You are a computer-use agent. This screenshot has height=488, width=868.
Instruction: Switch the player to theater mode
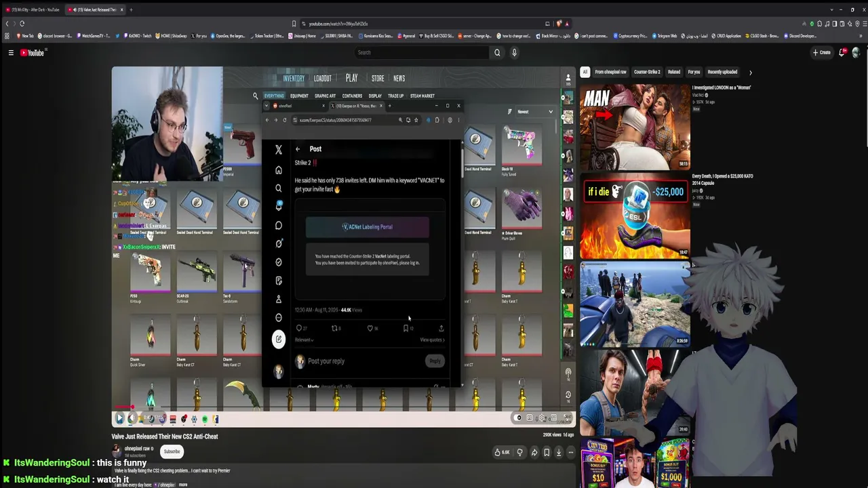click(553, 418)
